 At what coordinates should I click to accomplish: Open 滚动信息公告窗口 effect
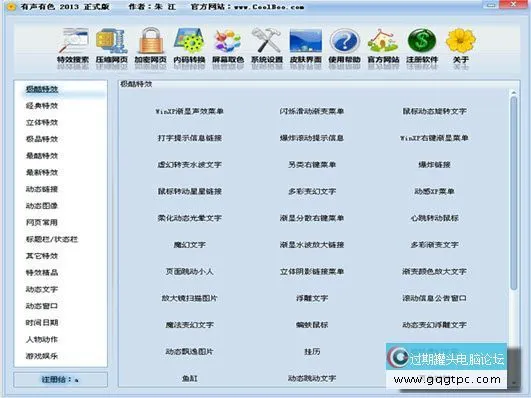click(x=434, y=298)
